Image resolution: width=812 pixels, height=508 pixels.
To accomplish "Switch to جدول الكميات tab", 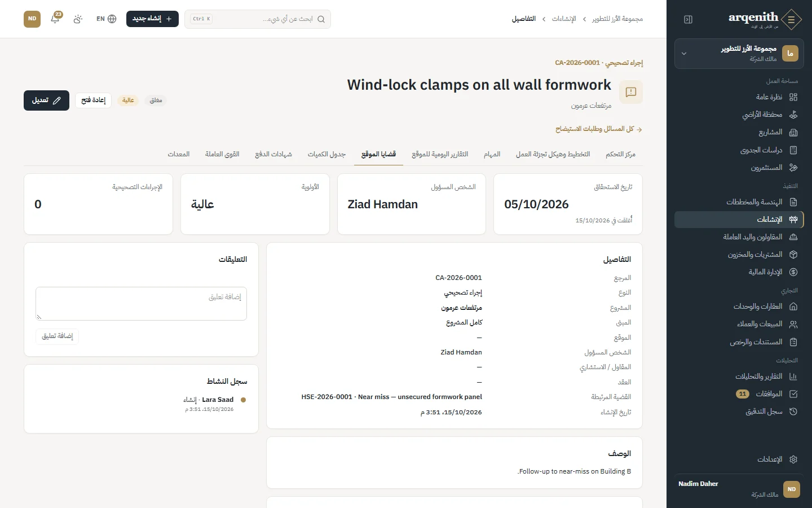I will [326, 154].
